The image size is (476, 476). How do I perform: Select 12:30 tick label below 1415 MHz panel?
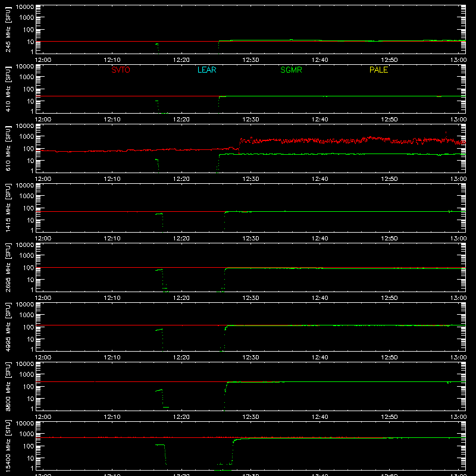coord(250,239)
